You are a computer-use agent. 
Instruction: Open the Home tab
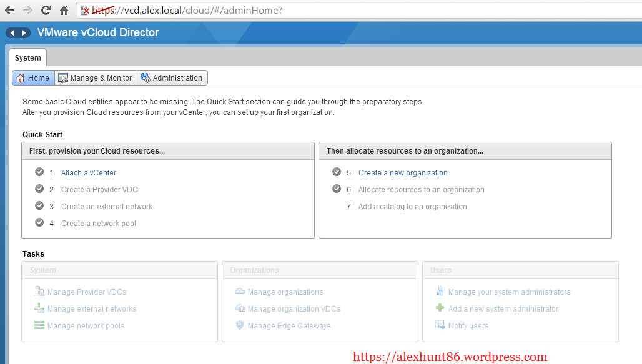pyautogui.click(x=33, y=78)
